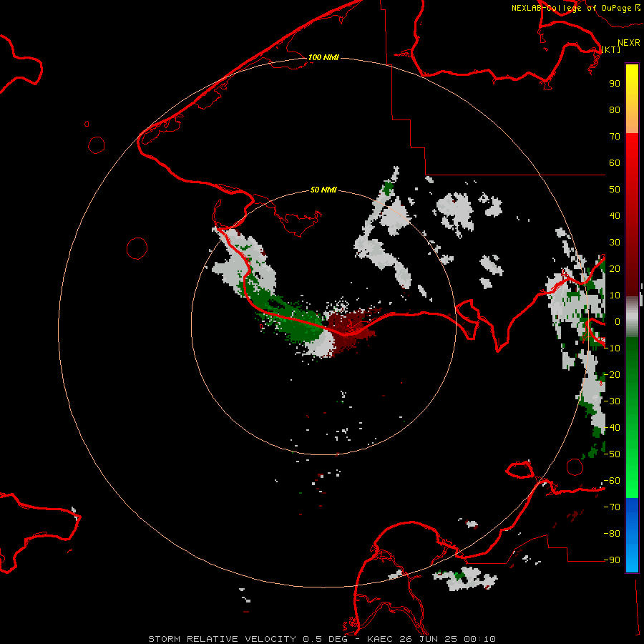This screenshot has width=644, height=644.
Task: Click the 80 value on the velocity scale
Action: coord(615,109)
